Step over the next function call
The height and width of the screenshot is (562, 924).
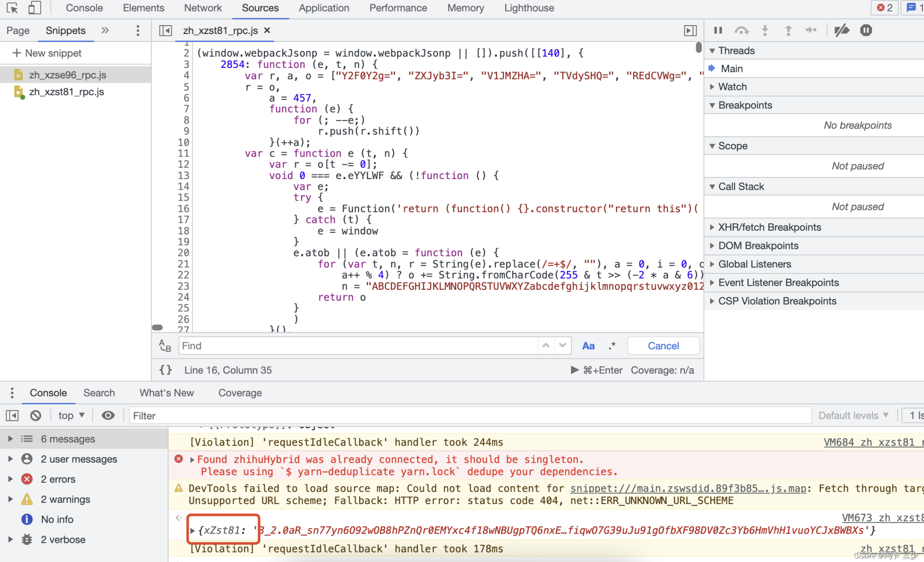coord(742,30)
